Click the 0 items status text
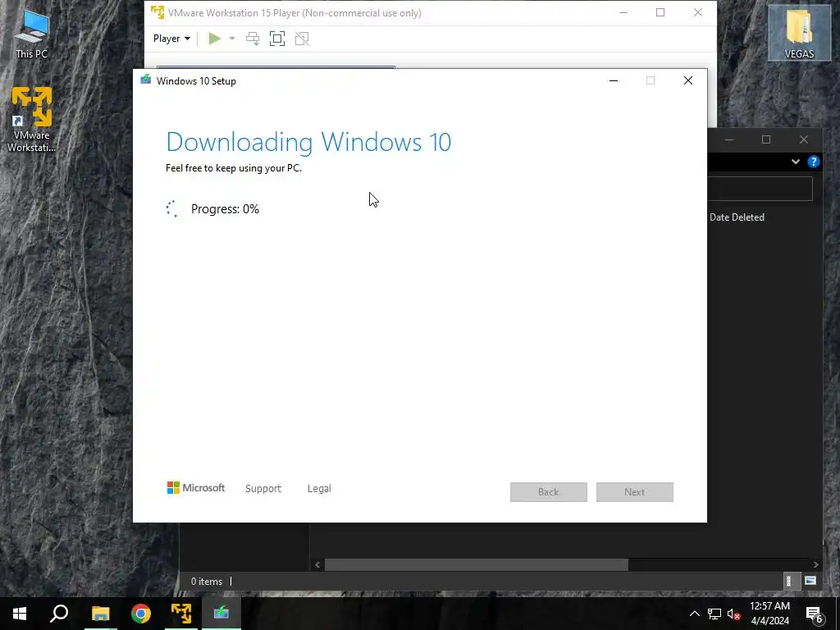The image size is (840, 630). coord(206,582)
